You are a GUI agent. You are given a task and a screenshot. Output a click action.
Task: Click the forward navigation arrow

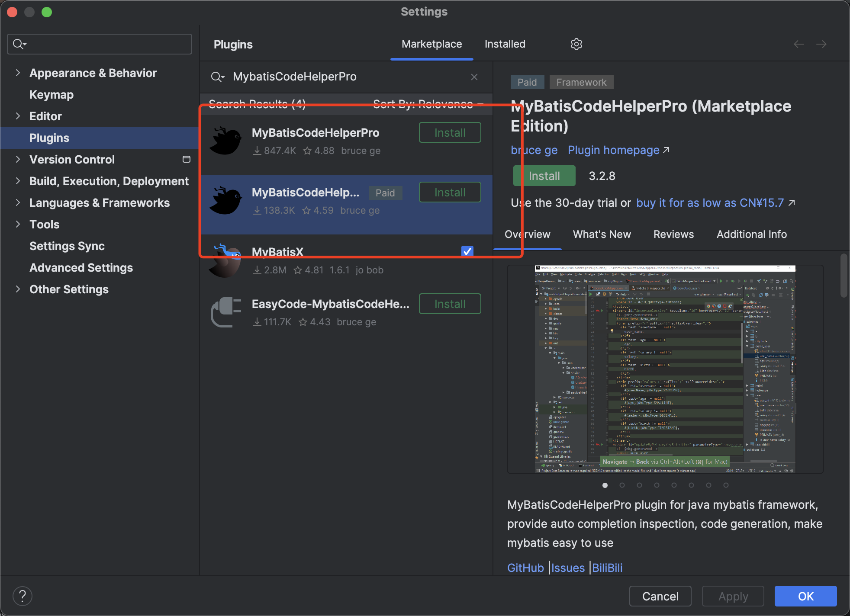pyautogui.click(x=821, y=44)
